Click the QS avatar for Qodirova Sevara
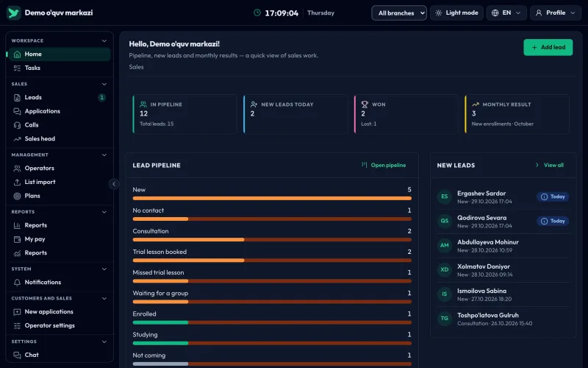The image size is (588, 368). tap(445, 221)
